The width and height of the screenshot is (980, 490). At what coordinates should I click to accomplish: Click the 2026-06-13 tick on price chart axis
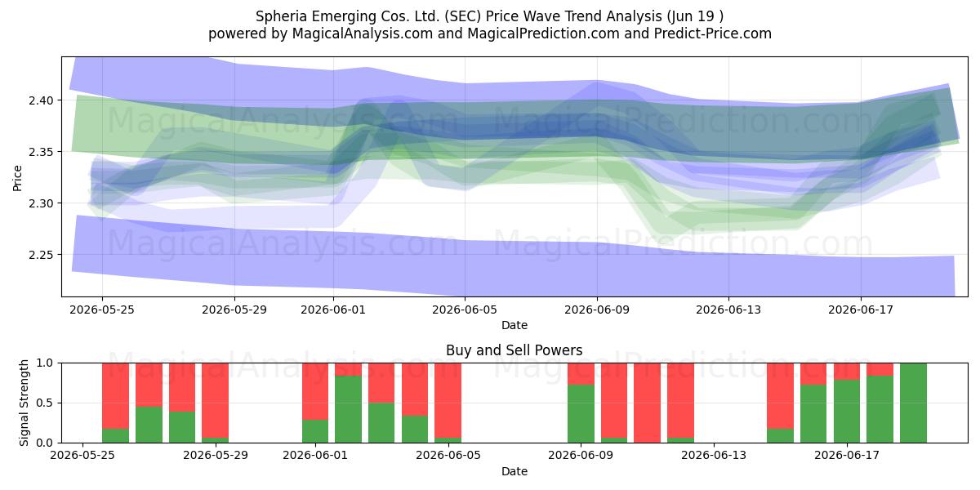click(728, 310)
